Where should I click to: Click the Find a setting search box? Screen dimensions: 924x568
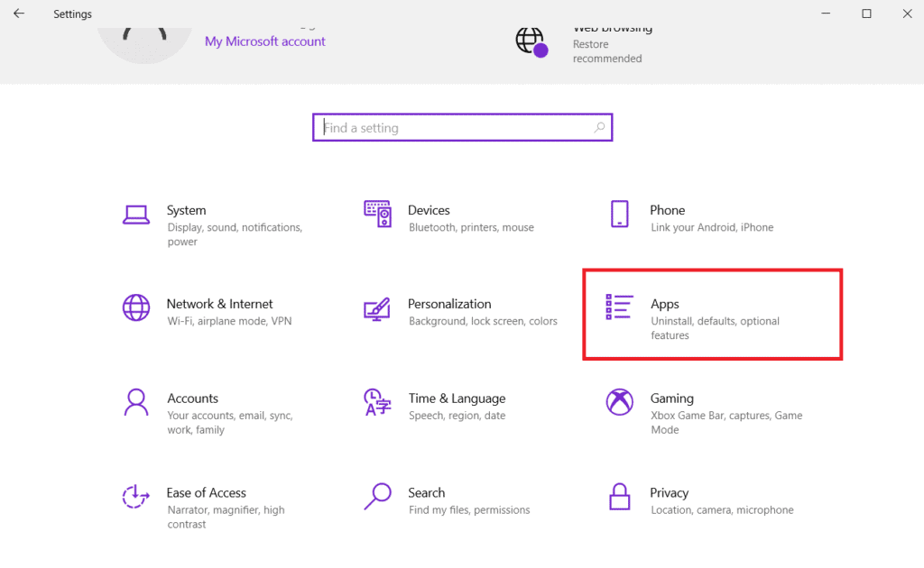(x=451, y=128)
